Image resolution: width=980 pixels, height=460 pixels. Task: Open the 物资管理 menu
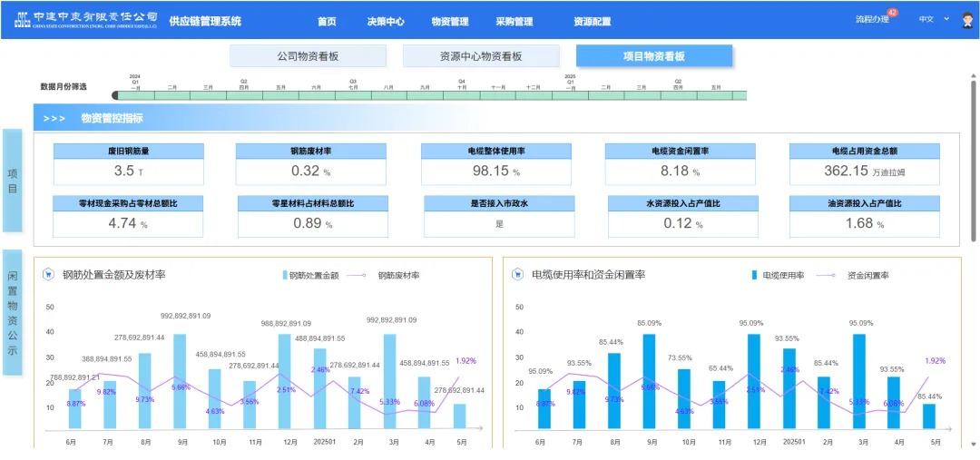(450, 21)
